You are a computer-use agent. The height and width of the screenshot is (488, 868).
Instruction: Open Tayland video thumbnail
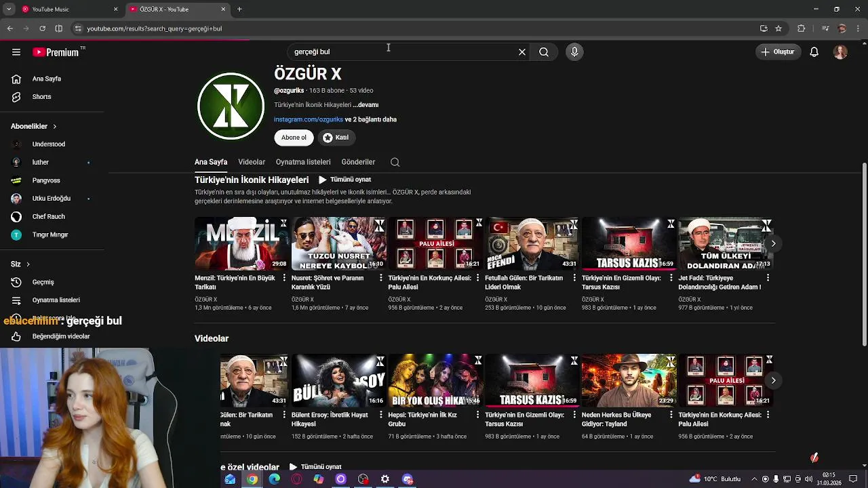click(629, 380)
